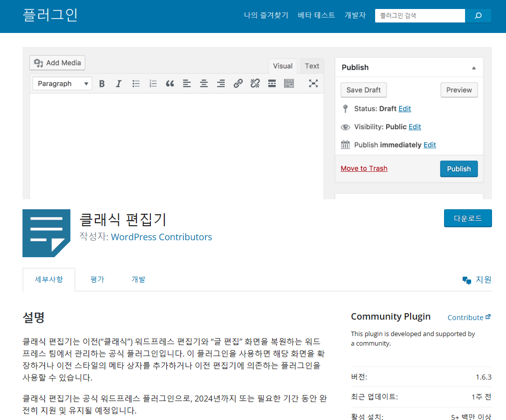Click the remove link (unlink) icon
Viewport: 506px width, 420px height.
[255, 83]
